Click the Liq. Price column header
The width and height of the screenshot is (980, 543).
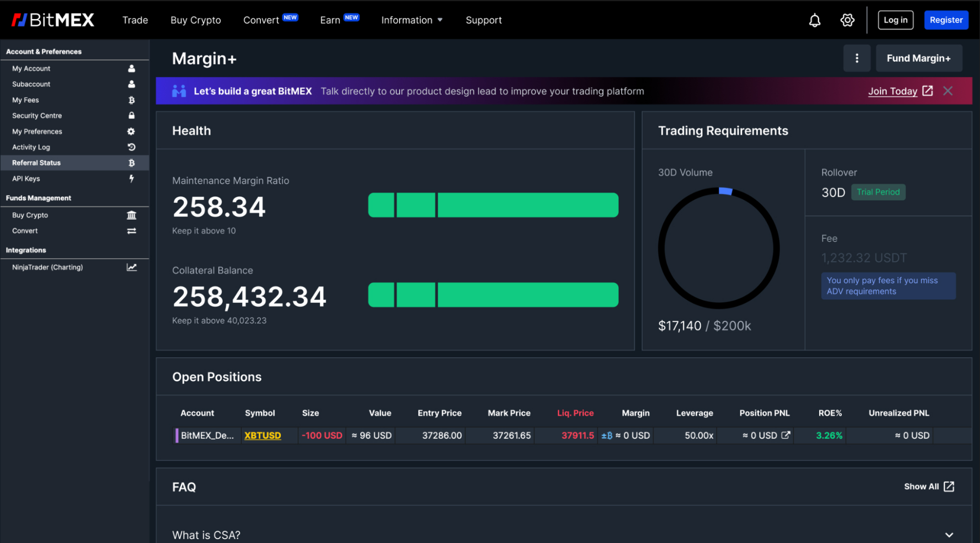(x=575, y=413)
